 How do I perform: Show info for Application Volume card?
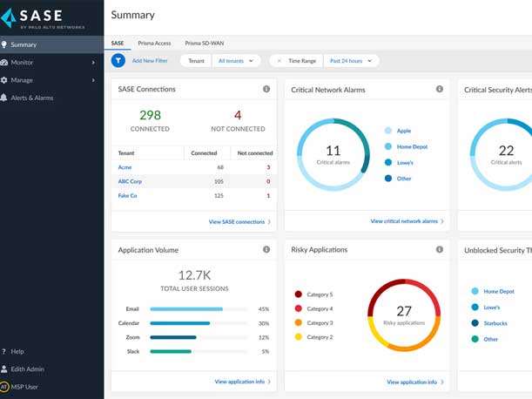pos(266,250)
